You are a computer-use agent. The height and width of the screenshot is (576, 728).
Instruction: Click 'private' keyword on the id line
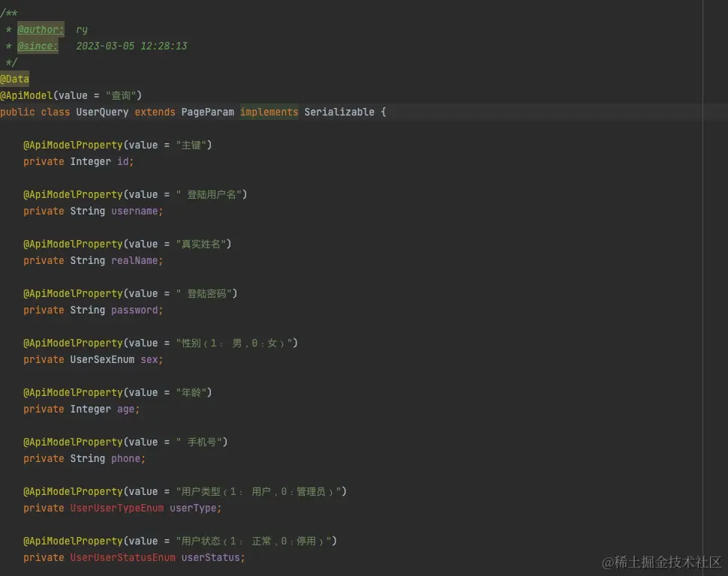point(44,161)
